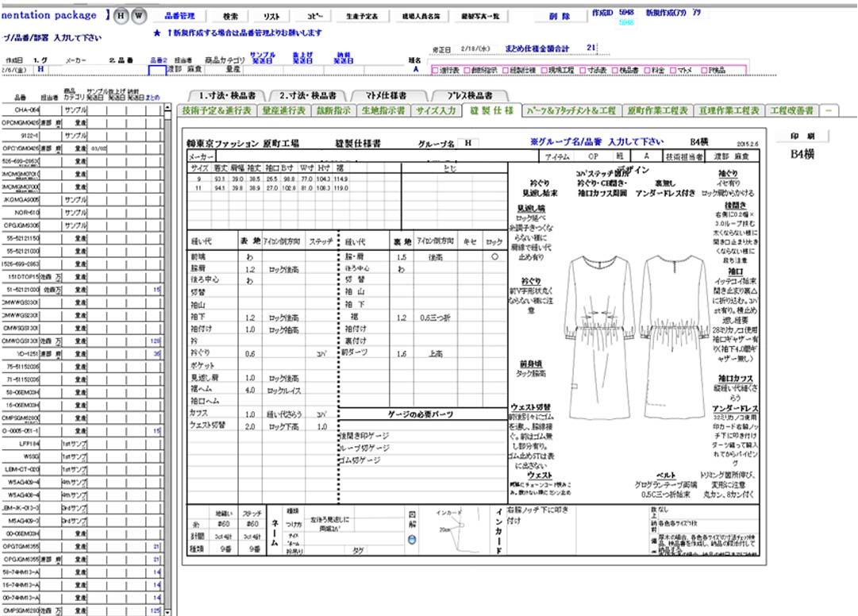Viewport: 858px width, 616px height.
Task: Select list row 71-51152036
Action: tap(85, 379)
